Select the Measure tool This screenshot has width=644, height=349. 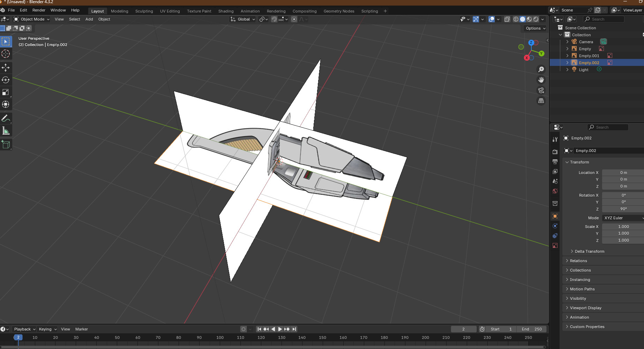(6, 131)
